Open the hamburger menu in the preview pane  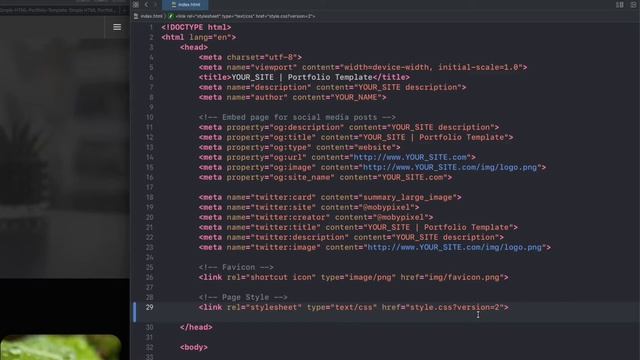tap(117, 27)
